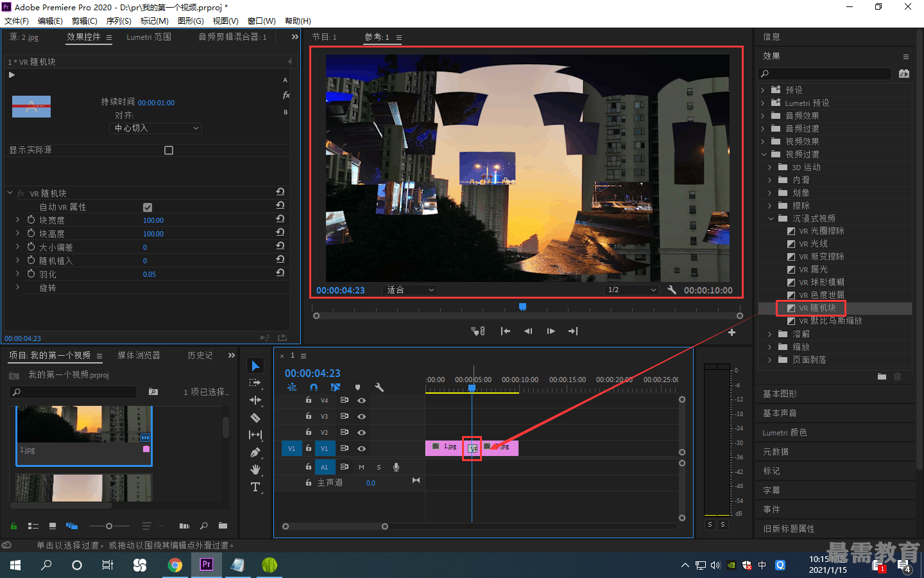Expand the 块宽度 parameter
924x578 pixels.
point(17,220)
